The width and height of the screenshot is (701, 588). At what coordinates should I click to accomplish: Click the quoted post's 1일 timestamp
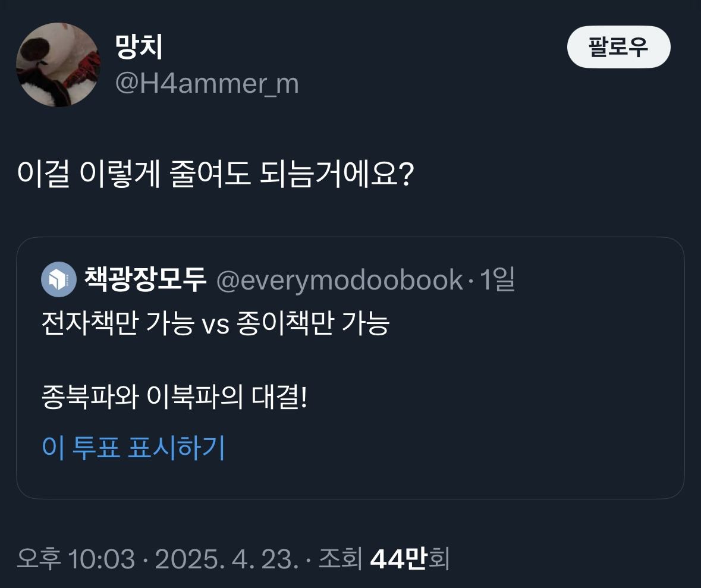click(496, 279)
